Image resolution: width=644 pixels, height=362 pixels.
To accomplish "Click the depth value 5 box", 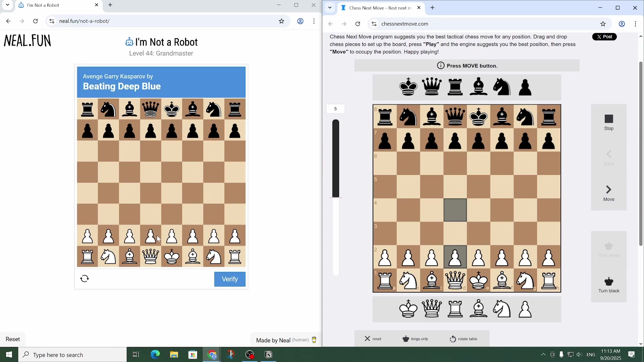I will pyautogui.click(x=335, y=109).
